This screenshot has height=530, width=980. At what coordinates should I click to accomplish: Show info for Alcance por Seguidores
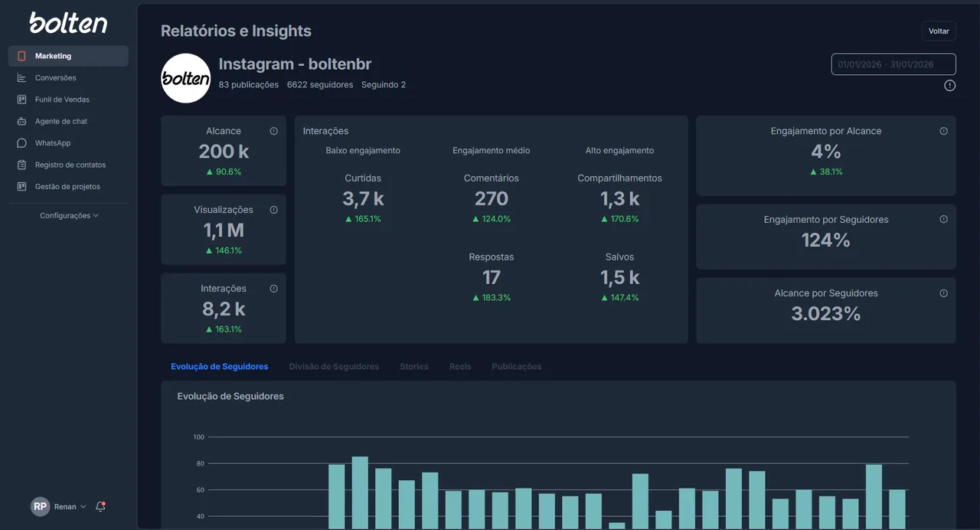[943, 293]
